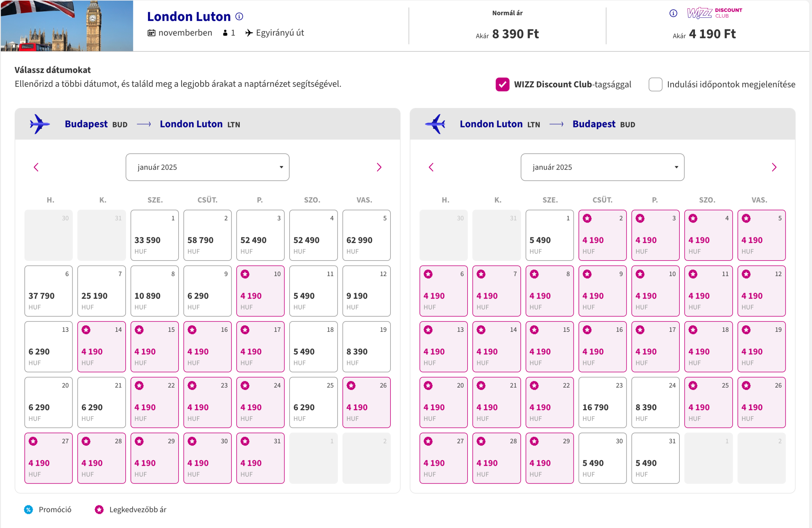Click the calendar icon beside novemberben

(x=152, y=33)
